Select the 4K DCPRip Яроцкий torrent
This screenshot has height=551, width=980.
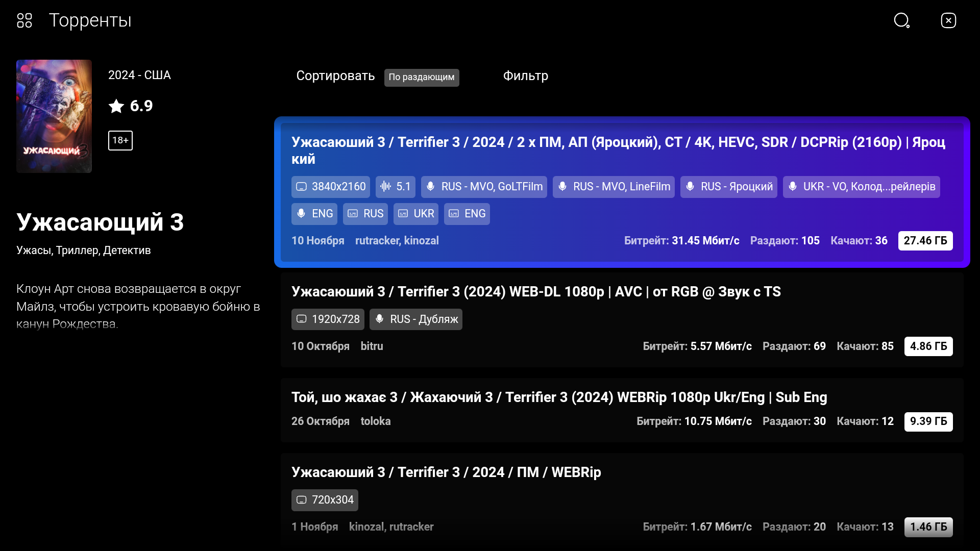tap(618, 151)
